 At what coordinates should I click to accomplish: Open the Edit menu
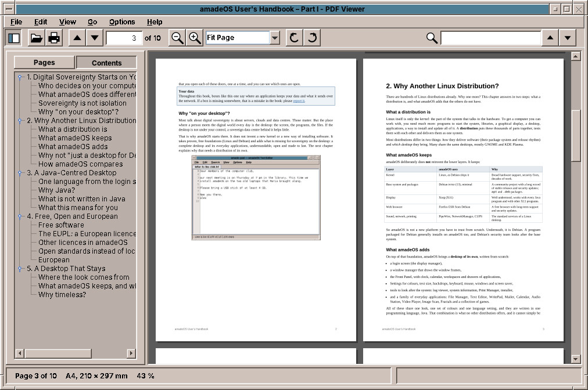point(41,21)
